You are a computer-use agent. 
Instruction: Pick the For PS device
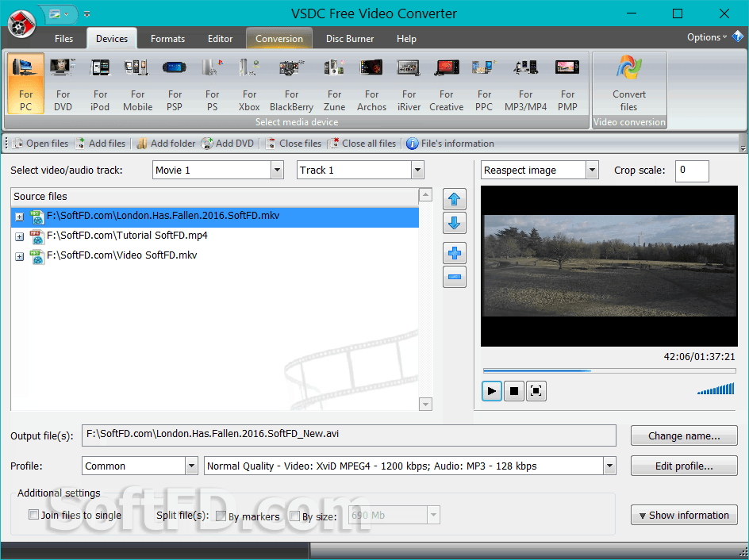(x=212, y=83)
